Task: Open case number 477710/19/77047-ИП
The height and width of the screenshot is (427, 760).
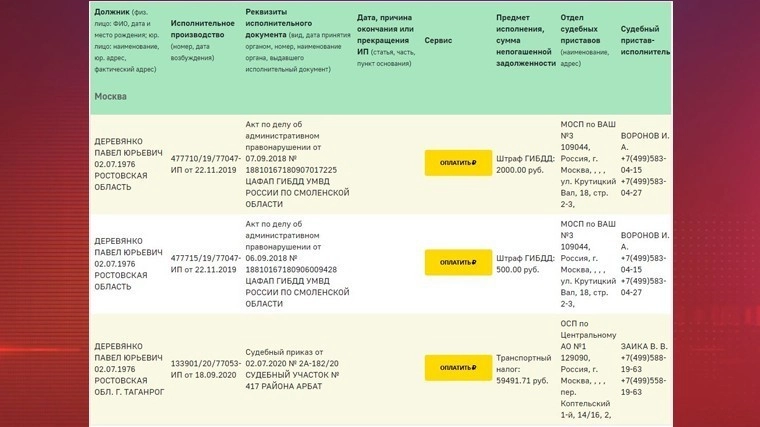Action: 205,163
